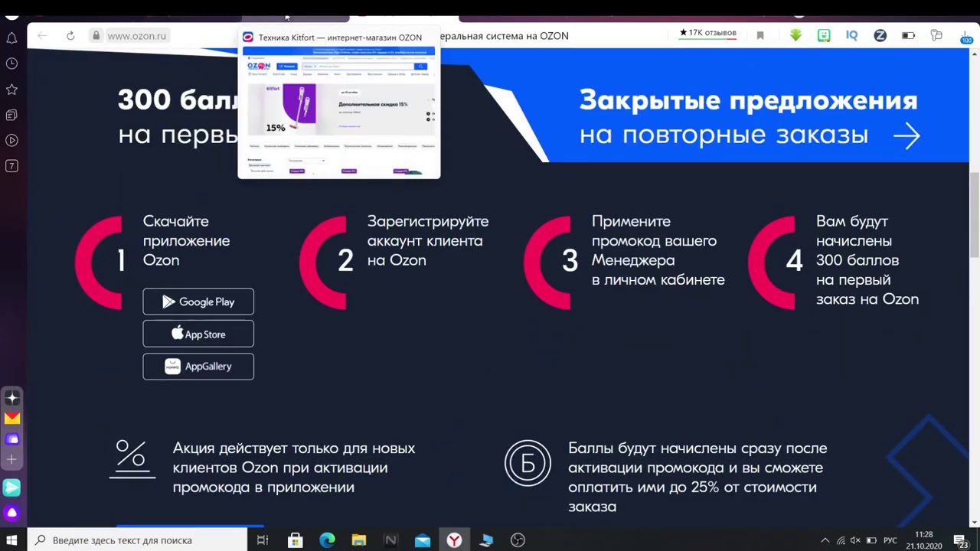Click the Windows taskbar search box

coord(137,540)
